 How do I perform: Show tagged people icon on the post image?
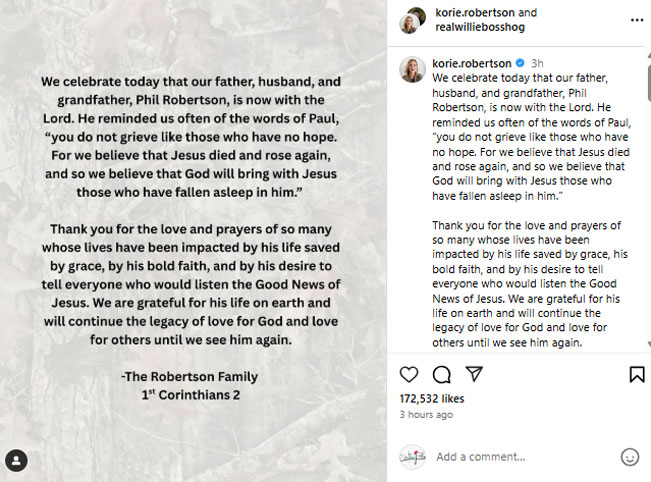pos(16,460)
